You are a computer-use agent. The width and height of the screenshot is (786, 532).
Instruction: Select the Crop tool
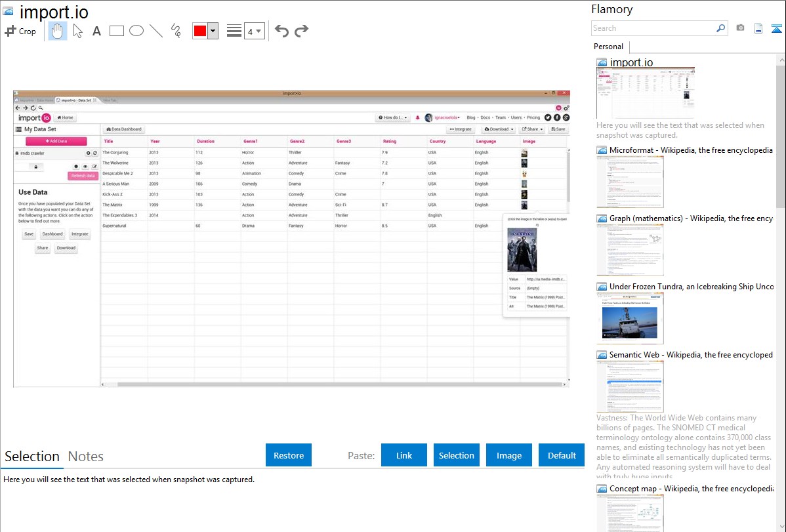coord(20,31)
